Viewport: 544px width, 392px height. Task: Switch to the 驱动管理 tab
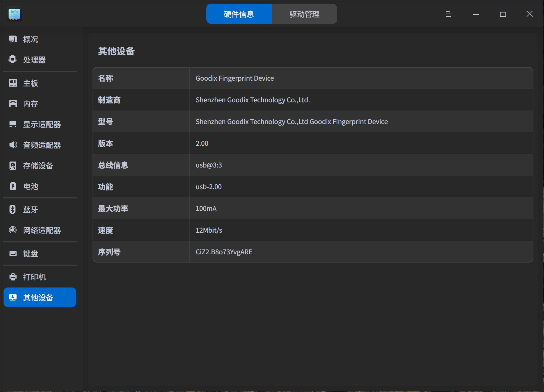(304, 14)
